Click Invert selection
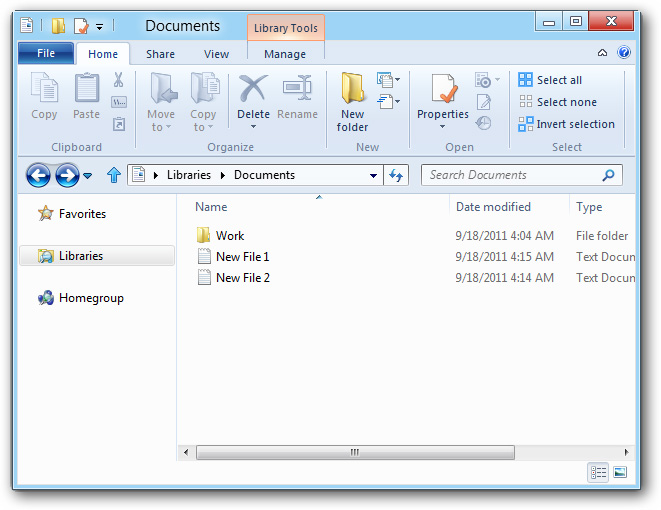Screen dimensions: 661x510 567,124
